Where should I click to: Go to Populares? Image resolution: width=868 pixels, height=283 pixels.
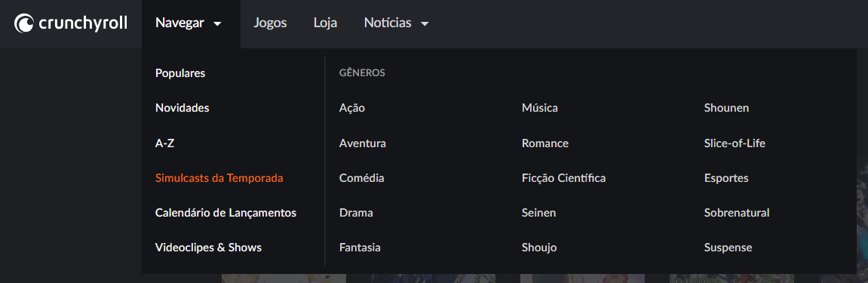(x=180, y=73)
